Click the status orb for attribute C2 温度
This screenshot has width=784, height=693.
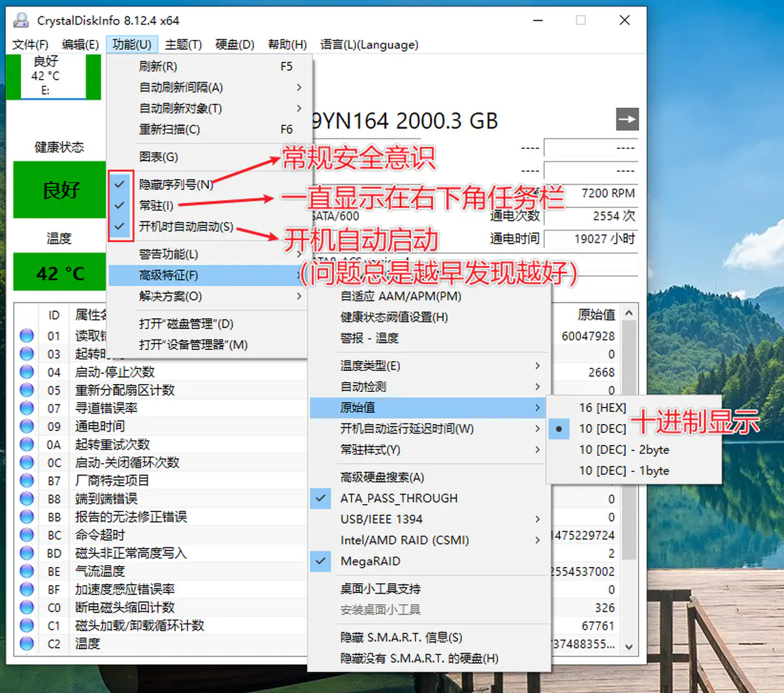[x=27, y=643]
